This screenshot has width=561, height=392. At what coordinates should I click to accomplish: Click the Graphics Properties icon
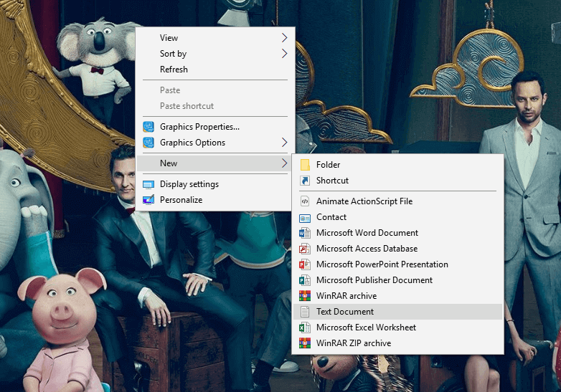coord(148,127)
